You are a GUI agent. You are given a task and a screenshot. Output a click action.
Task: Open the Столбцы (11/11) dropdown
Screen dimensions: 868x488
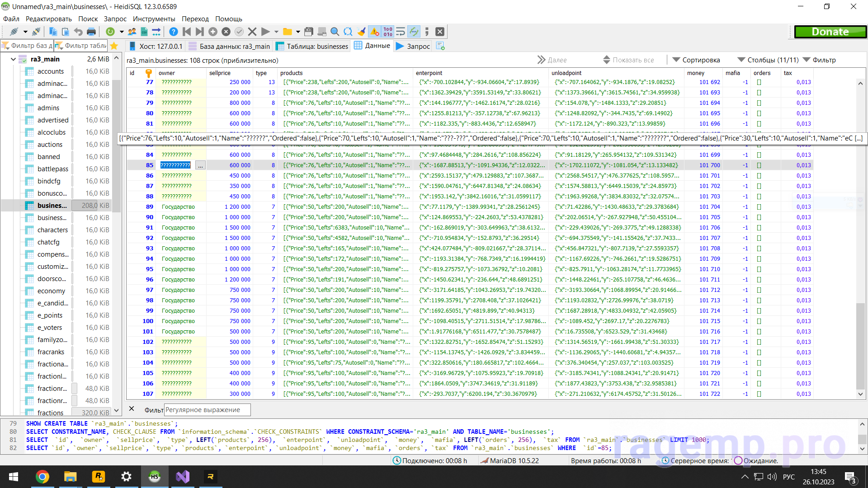(768, 60)
